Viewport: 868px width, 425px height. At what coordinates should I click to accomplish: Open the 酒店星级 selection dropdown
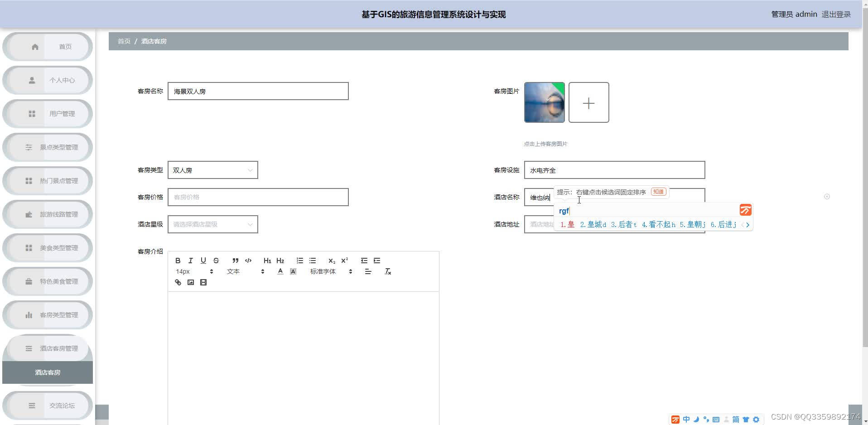(x=212, y=224)
